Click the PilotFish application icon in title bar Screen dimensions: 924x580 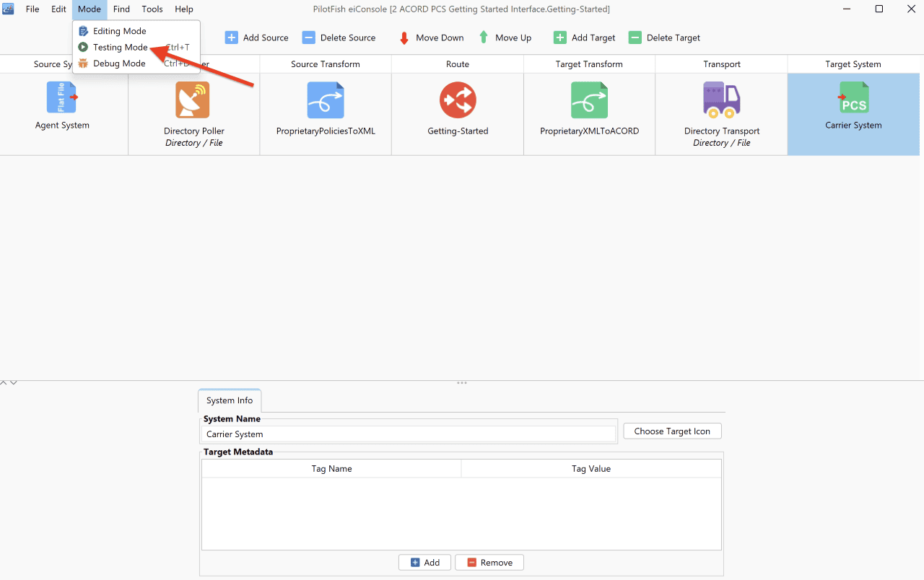tap(9, 9)
